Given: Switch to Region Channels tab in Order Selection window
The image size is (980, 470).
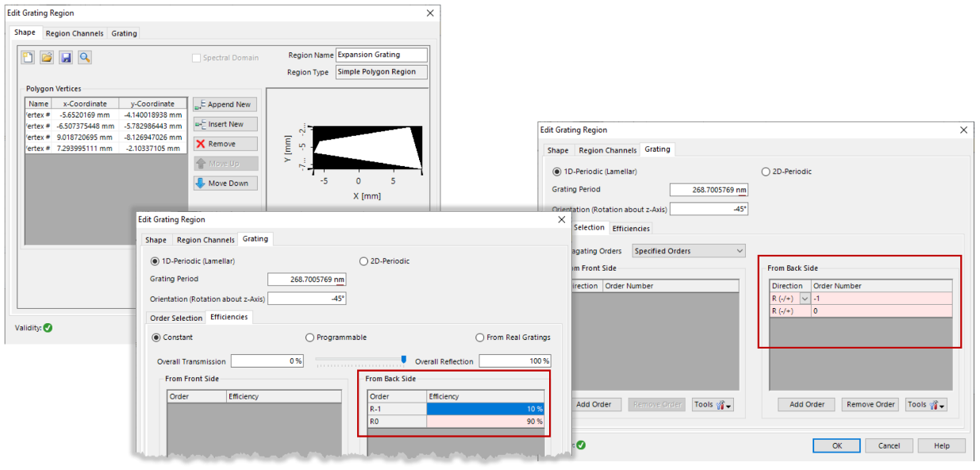Looking at the screenshot, I should point(608,150).
